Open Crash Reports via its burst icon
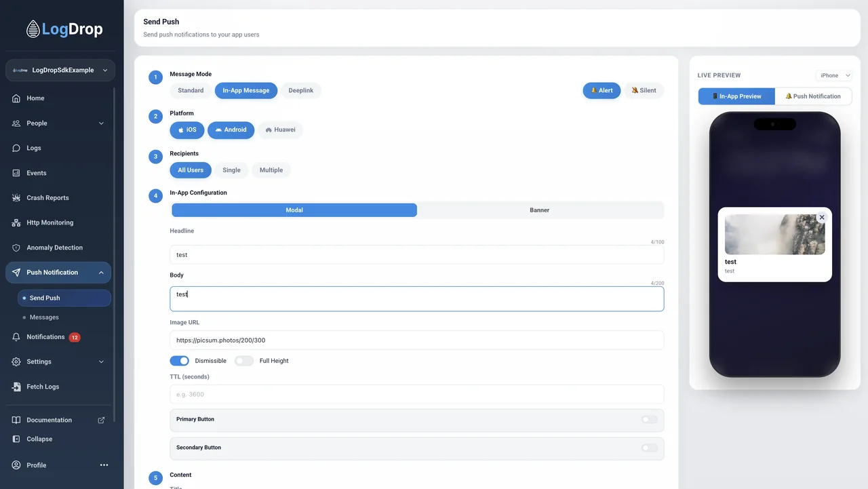 [16, 198]
